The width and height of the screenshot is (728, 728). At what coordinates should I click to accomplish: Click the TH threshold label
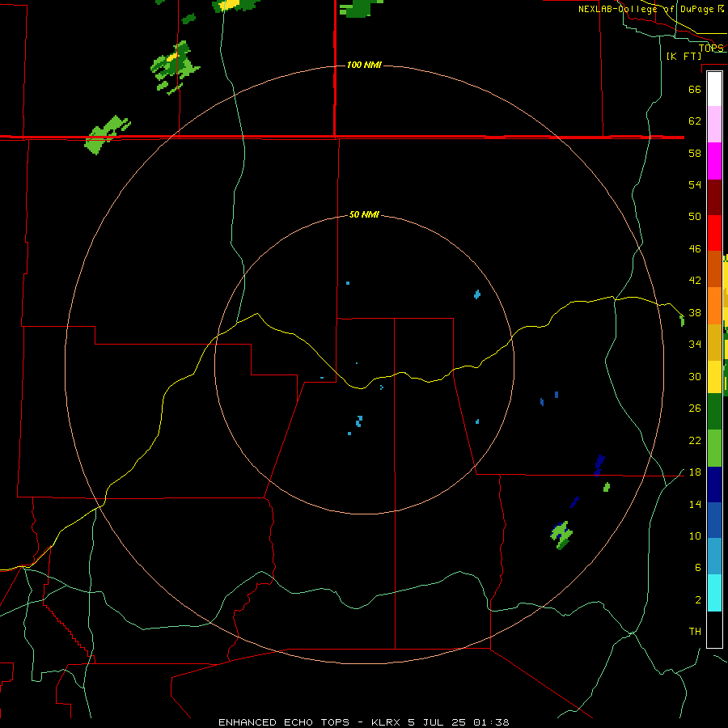695,632
